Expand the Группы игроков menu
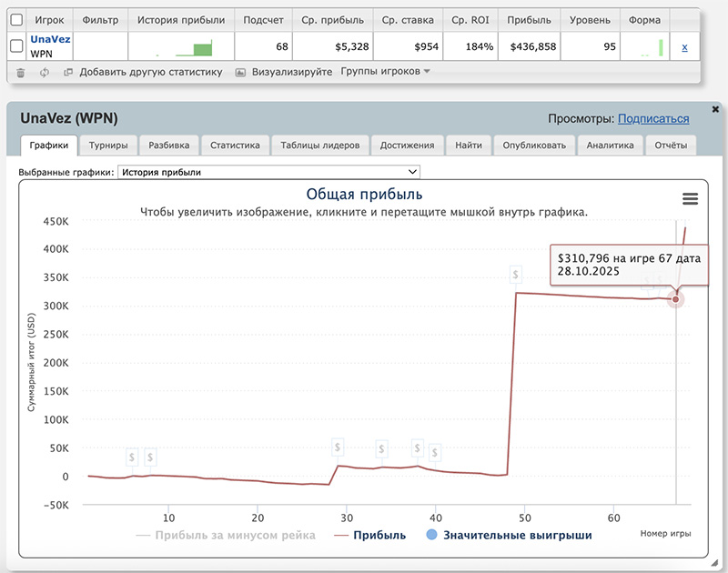The height and width of the screenshot is (573, 728). [x=385, y=72]
